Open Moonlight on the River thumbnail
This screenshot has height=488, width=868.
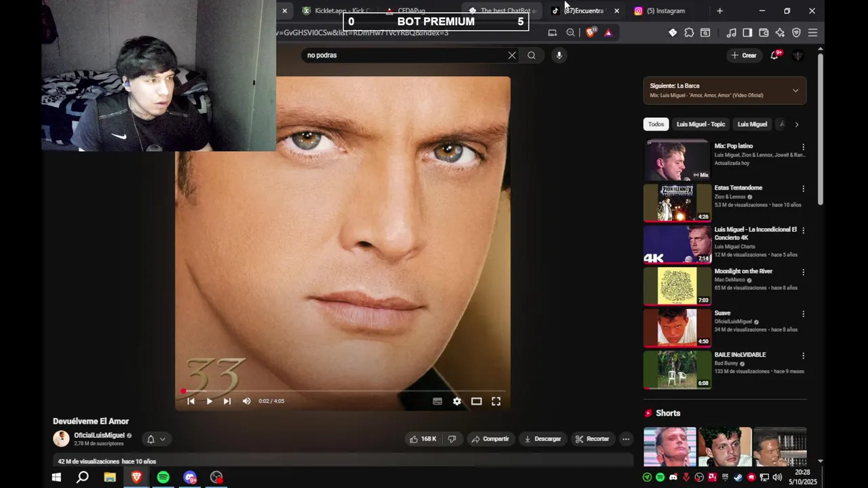point(677,286)
